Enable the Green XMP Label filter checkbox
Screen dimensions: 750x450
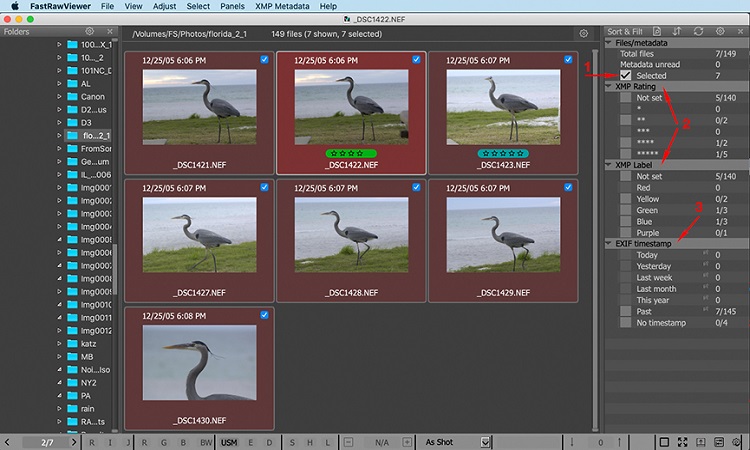pyautogui.click(x=626, y=208)
